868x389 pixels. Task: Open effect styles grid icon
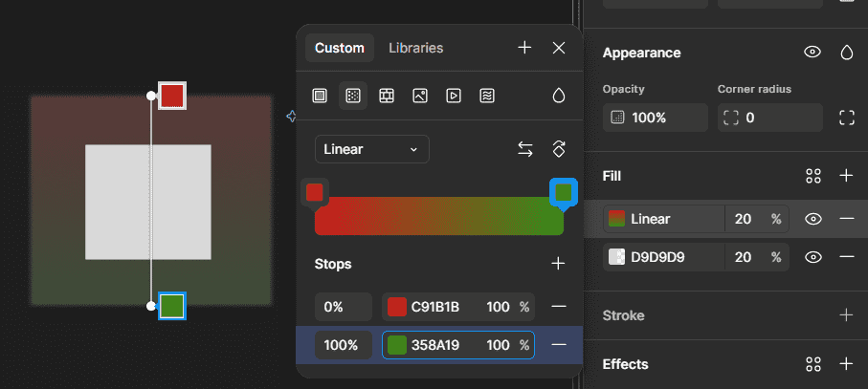(x=813, y=364)
